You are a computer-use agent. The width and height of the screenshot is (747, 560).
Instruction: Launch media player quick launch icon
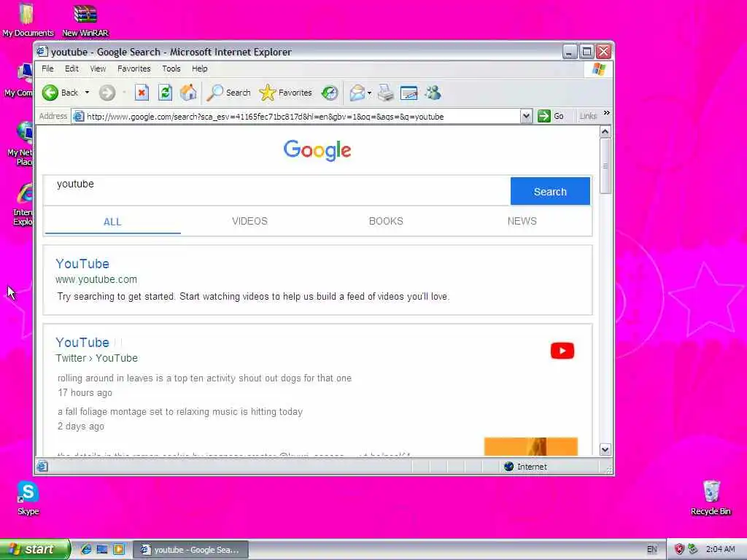[119, 550]
